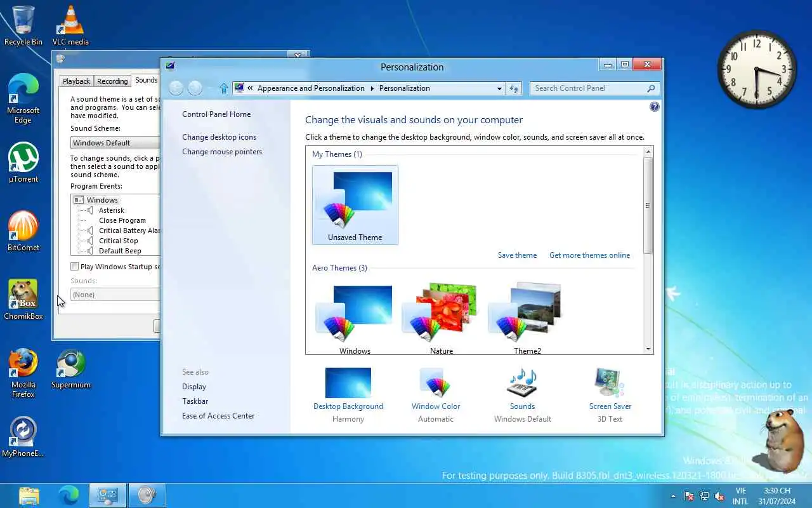Click the themes list scroll up arrow
Screen dimensions: 812x508
(648, 152)
